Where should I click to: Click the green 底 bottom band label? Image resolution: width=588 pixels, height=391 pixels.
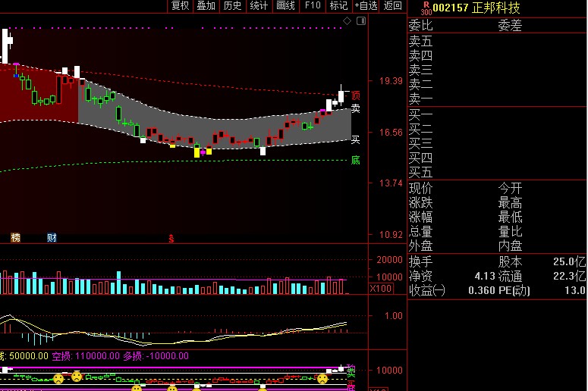point(355,160)
